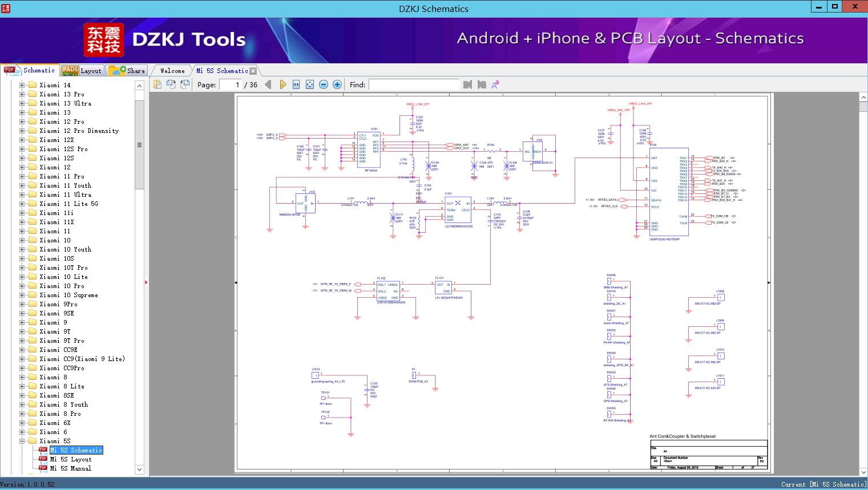Expand the Xiaomi 10T Pro tree node
The width and height of the screenshot is (868, 490).
(x=22, y=268)
